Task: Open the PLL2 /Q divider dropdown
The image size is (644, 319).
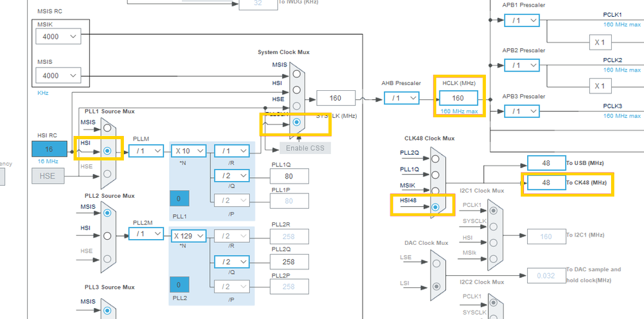Action: [232, 262]
